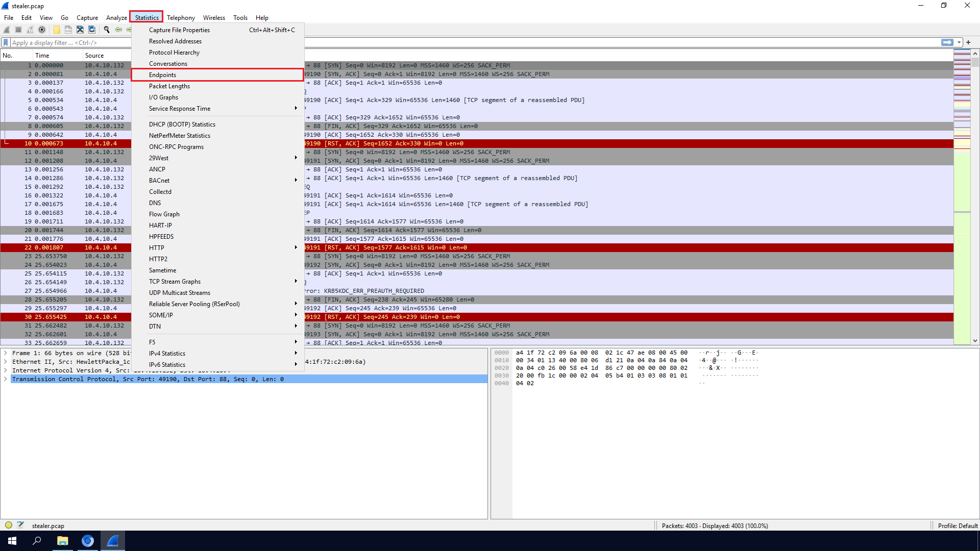This screenshot has height=551, width=980.
Task: Open Protocol Hierarchy statistics
Action: pyautogui.click(x=218, y=53)
